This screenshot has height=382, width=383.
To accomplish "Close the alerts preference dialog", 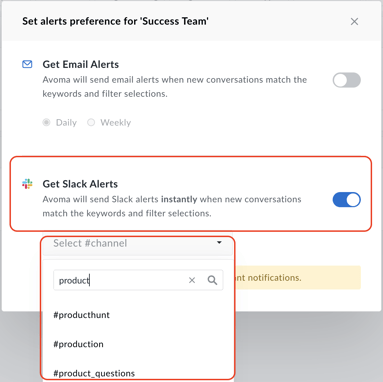I will click(x=354, y=22).
